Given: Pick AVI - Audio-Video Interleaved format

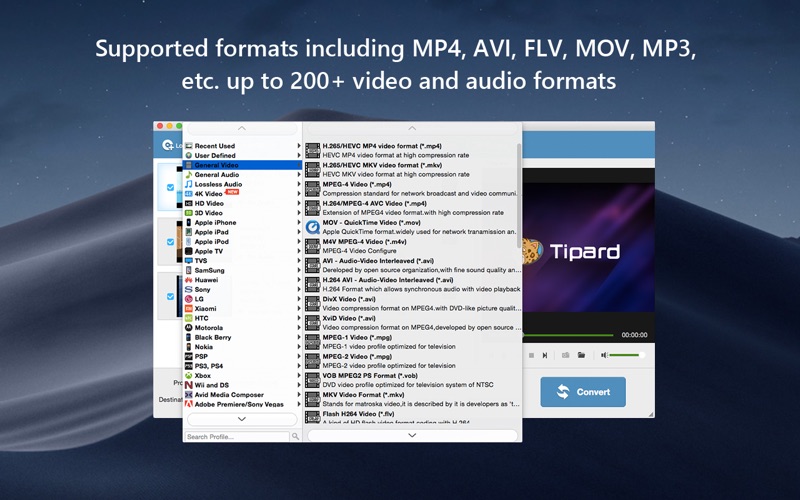Looking at the screenshot, I should point(412,265).
